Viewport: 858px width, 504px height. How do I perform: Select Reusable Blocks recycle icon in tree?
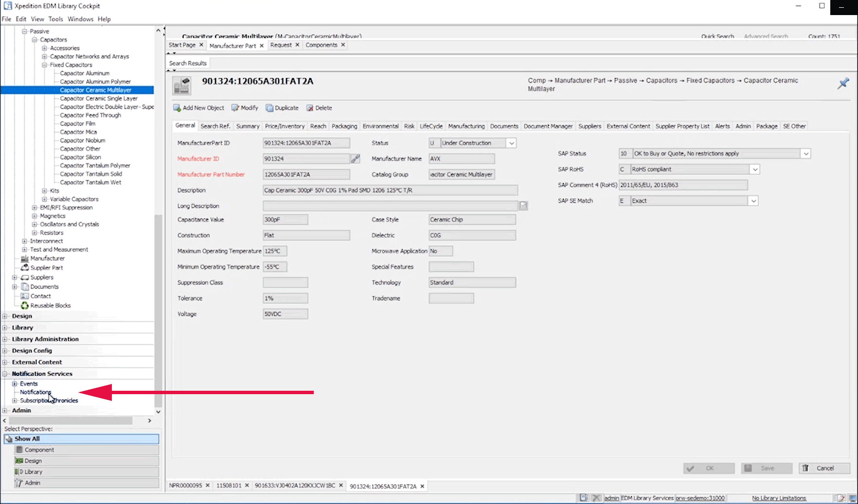click(24, 306)
